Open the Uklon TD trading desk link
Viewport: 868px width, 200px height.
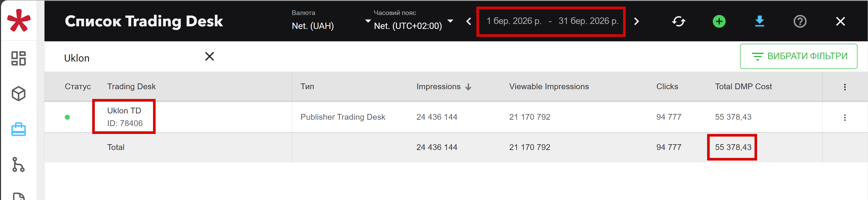pyautogui.click(x=124, y=111)
